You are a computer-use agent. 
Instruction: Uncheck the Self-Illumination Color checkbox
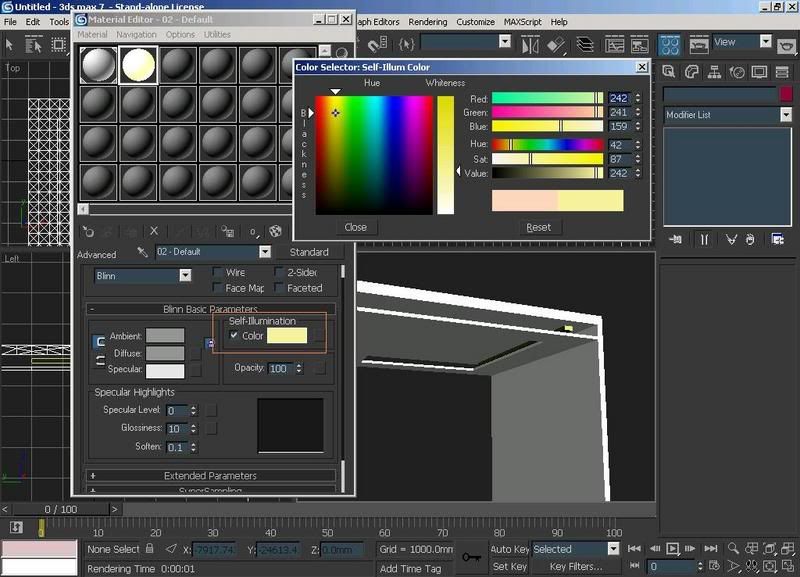[x=234, y=336]
